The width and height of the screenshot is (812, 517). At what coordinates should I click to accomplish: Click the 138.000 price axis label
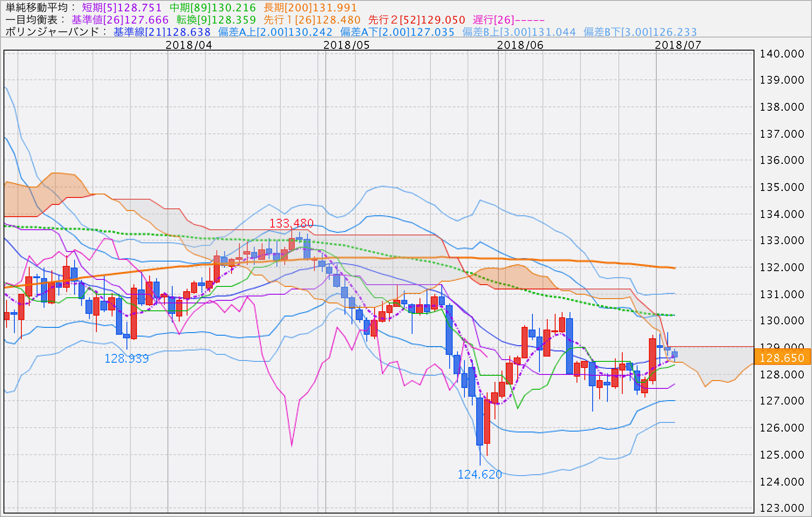click(782, 107)
